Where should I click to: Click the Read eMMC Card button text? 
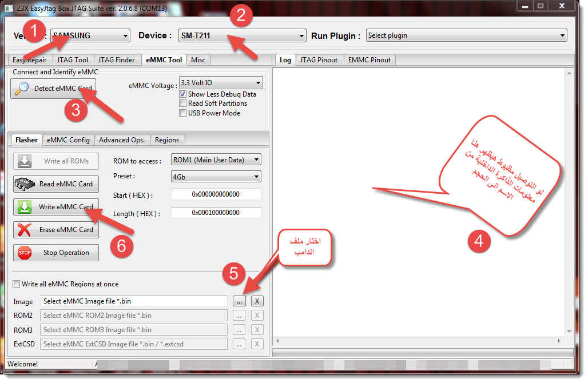pyautogui.click(x=66, y=184)
